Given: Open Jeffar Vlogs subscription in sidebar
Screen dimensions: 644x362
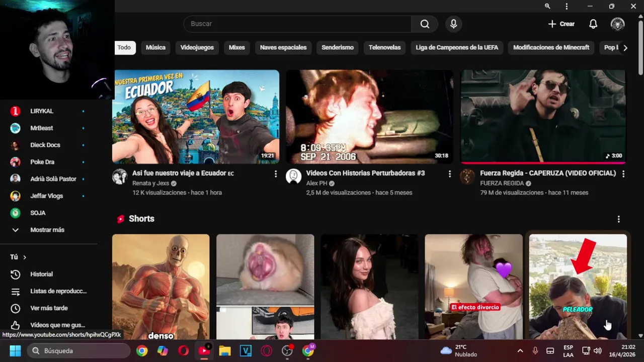Looking at the screenshot, I should [x=48, y=196].
